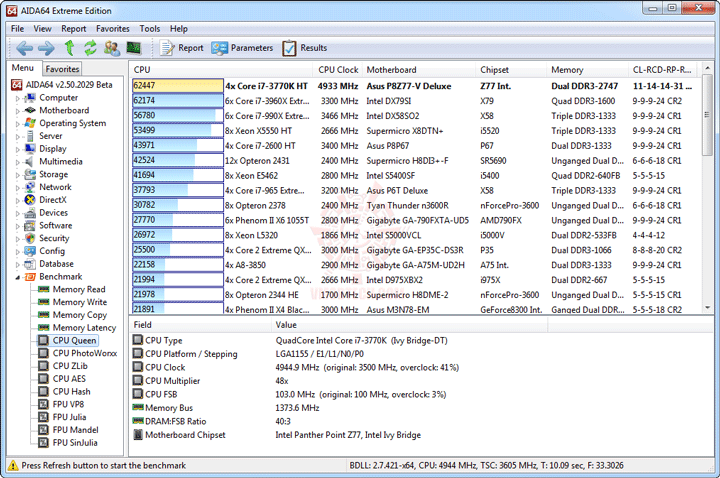Select the Display node icon
Screen dimensions: 720x478
(x=30, y=148)
